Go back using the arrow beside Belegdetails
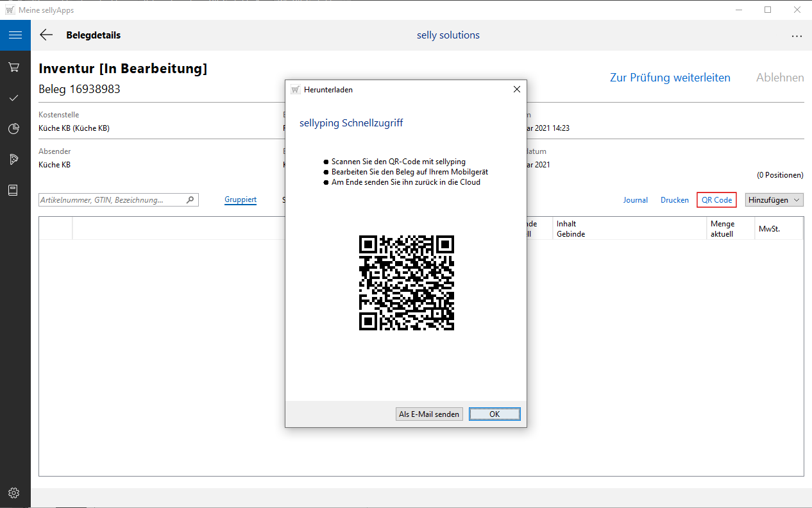The image size is (812, 508). 46,35
